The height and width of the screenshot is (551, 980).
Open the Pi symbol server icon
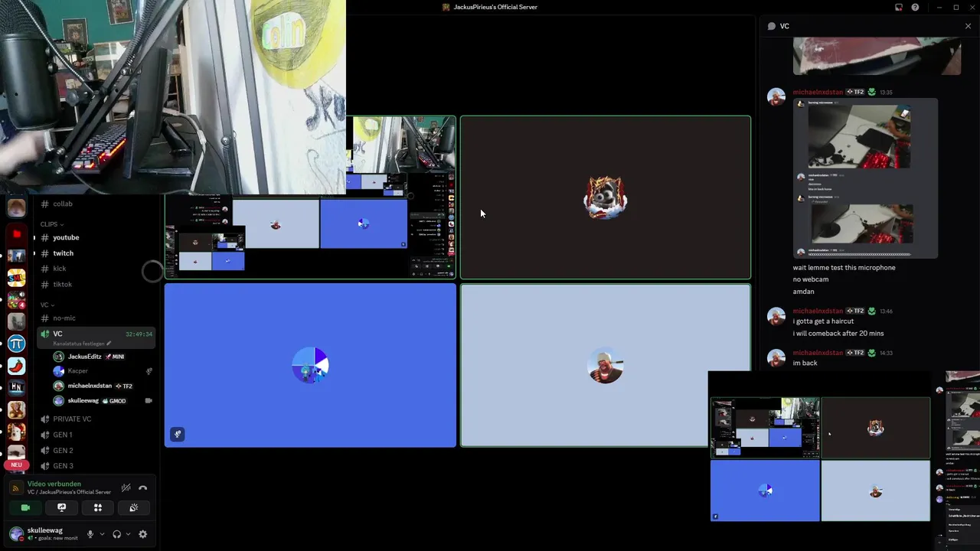[16, 344]
